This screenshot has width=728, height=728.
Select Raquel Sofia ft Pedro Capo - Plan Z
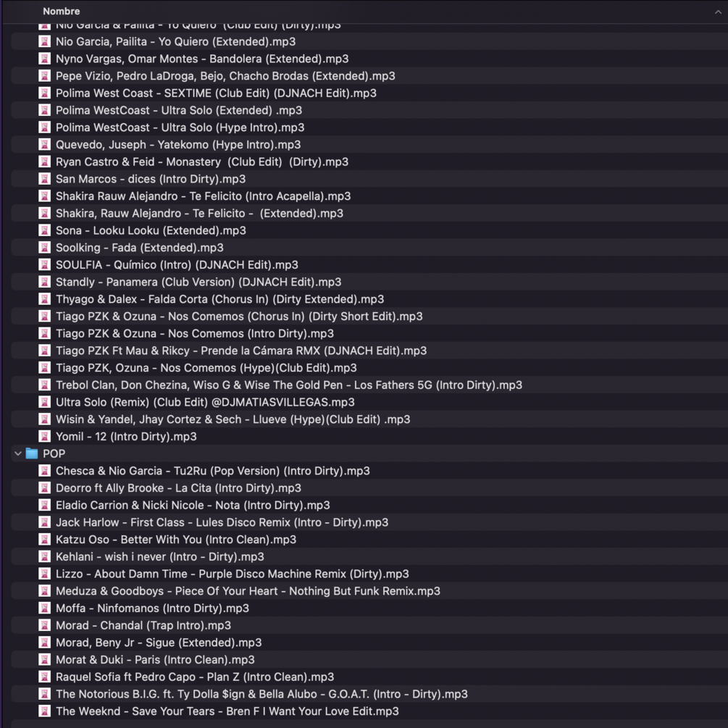pos(195,677)
